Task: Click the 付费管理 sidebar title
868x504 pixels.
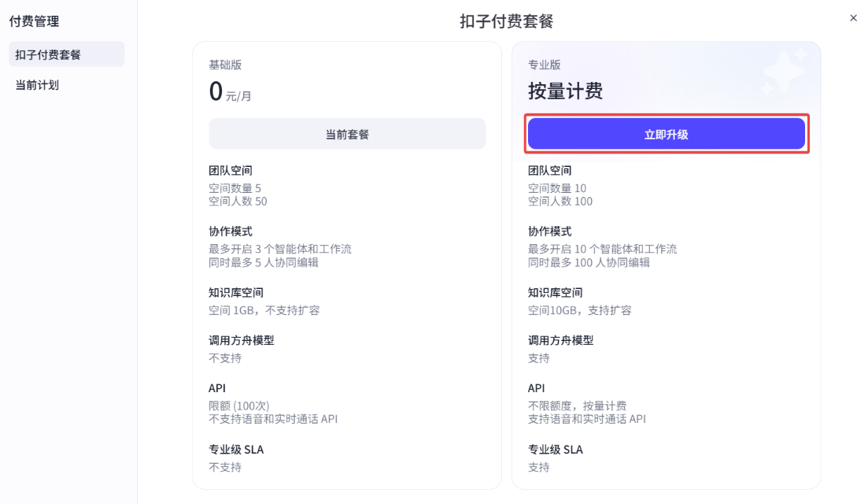Action: (35, 21)
